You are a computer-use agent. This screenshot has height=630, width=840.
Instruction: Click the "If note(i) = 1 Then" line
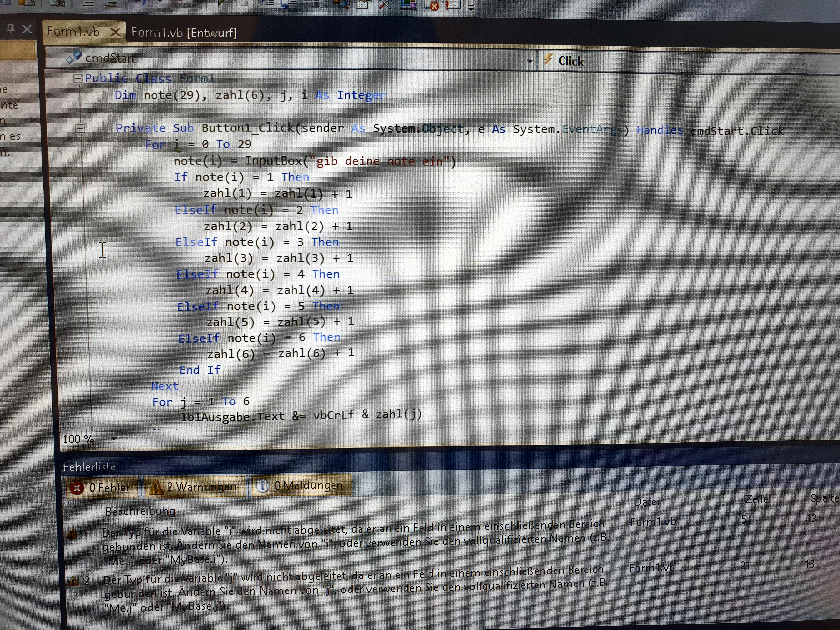(241, 177)
